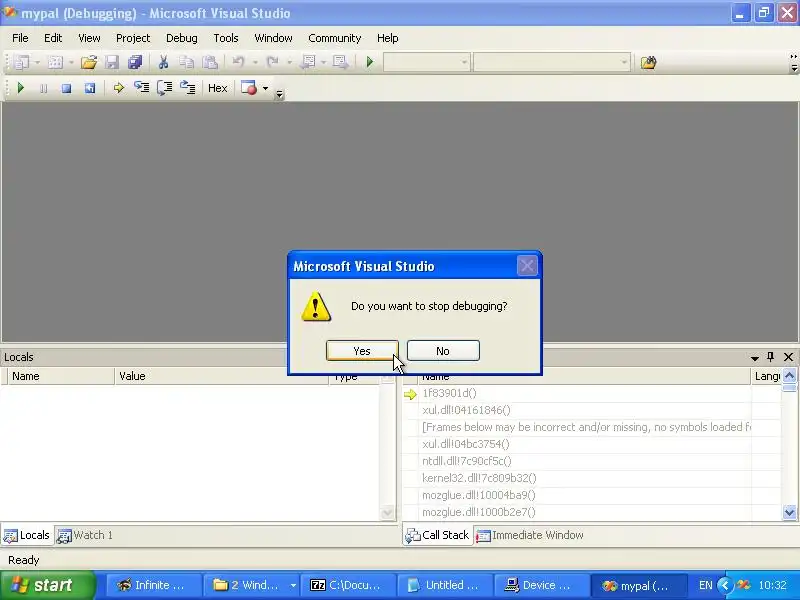Screen dimensions: 800x600
Task: Click the Step Out icon
Action: click(188, 88)
